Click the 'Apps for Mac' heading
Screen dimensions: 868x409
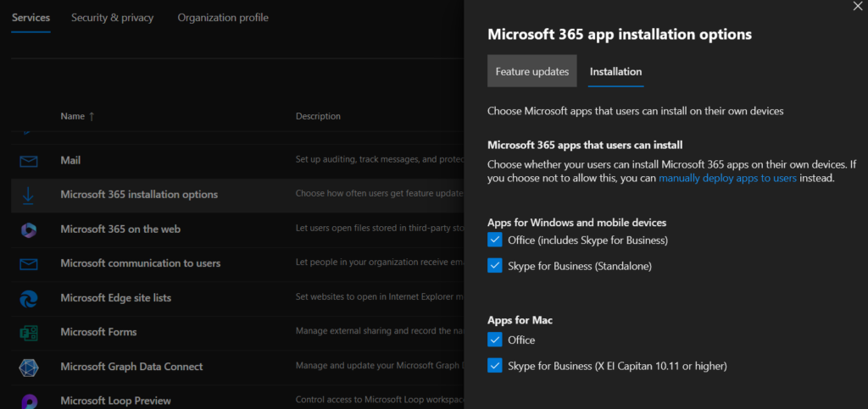(520, 320)
